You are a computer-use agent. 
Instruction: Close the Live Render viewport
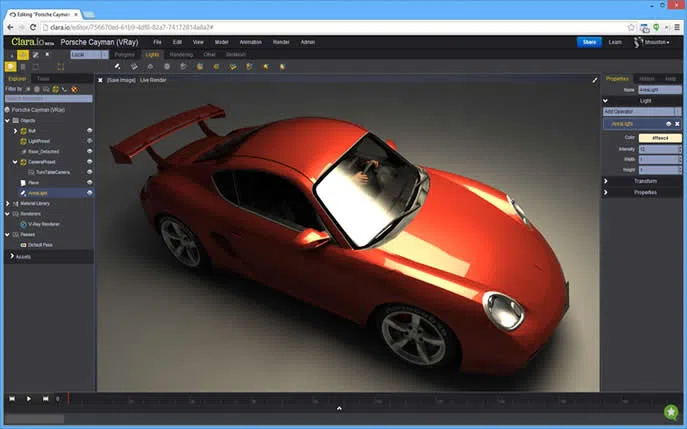coord(101,79)
